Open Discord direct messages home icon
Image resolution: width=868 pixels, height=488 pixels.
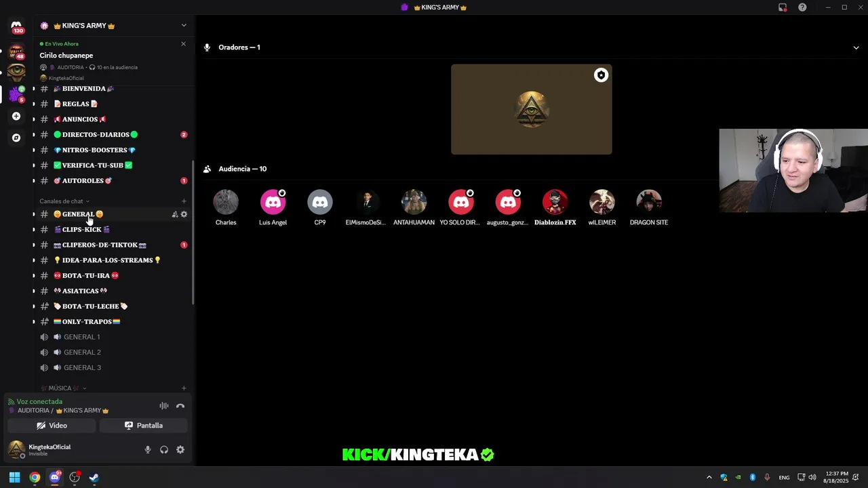[16, 26]
